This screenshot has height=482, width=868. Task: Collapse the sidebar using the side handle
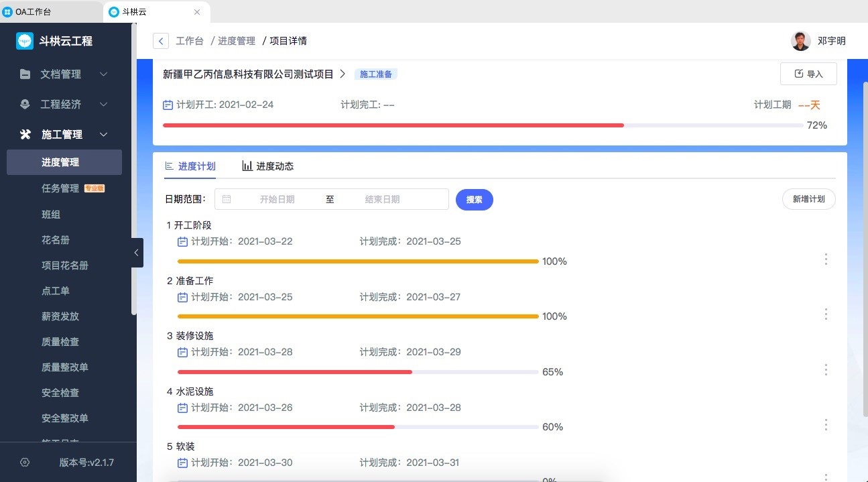[x=137, y=253]
